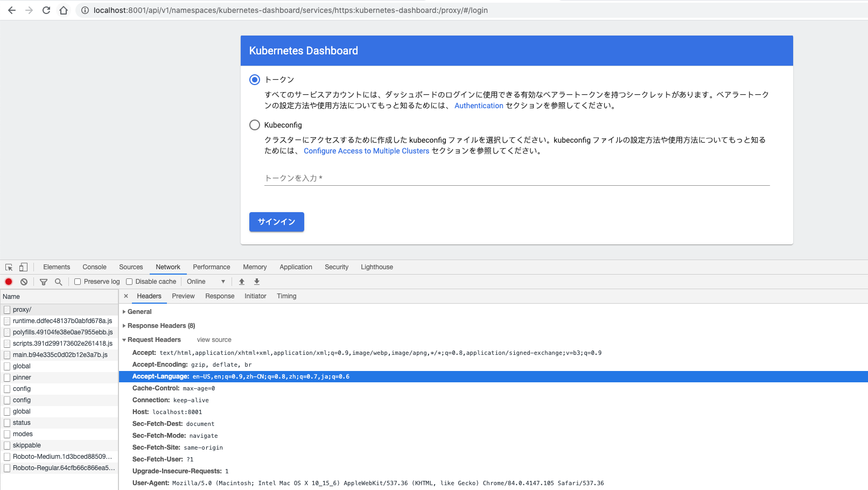Open the Initiator tab of request details
Screen dimensions: 868x490
[x=255, y=296]
